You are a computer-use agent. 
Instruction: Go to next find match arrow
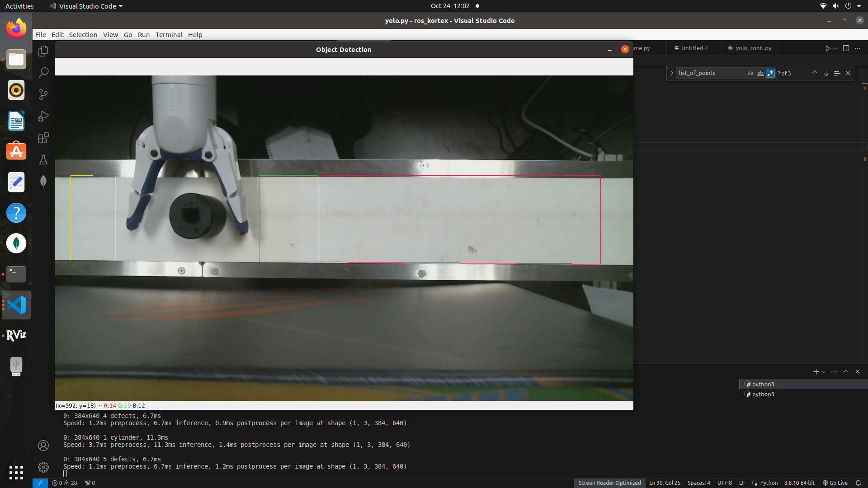(826, 73)
